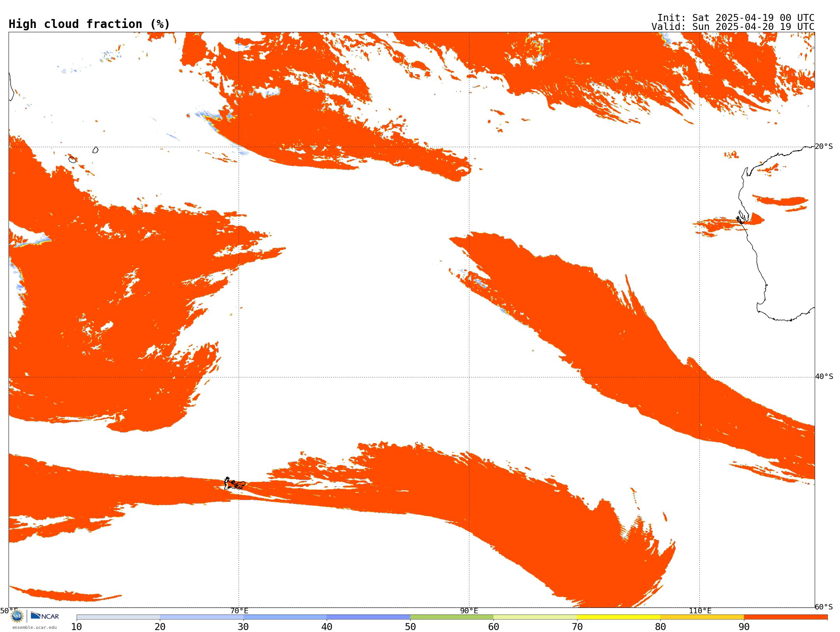Click the 20°S latitude label

824,147
